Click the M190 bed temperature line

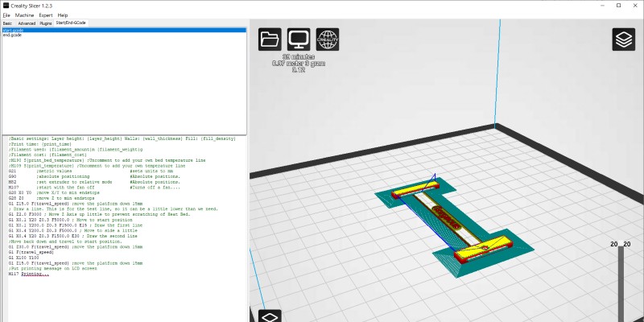pos(107,160)
